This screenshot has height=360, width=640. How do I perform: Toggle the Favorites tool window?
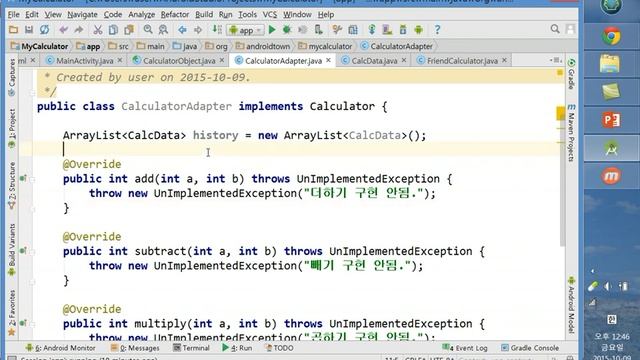pos(12,313)
